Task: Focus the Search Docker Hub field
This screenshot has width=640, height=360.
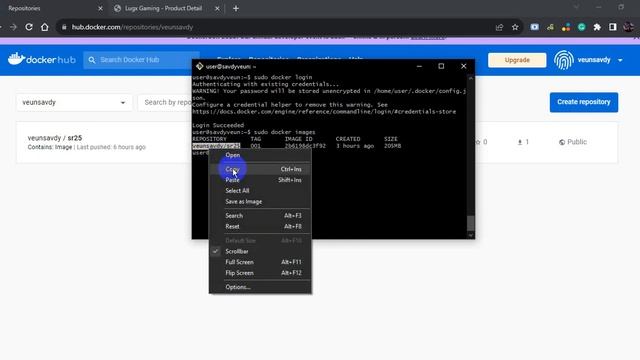Action: (x=141, y=60)
